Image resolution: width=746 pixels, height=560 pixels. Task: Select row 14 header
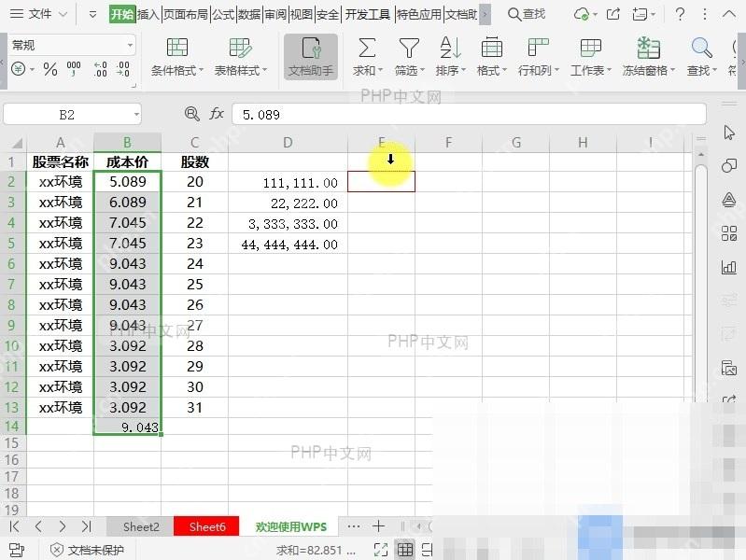click(x=12, y=427)
